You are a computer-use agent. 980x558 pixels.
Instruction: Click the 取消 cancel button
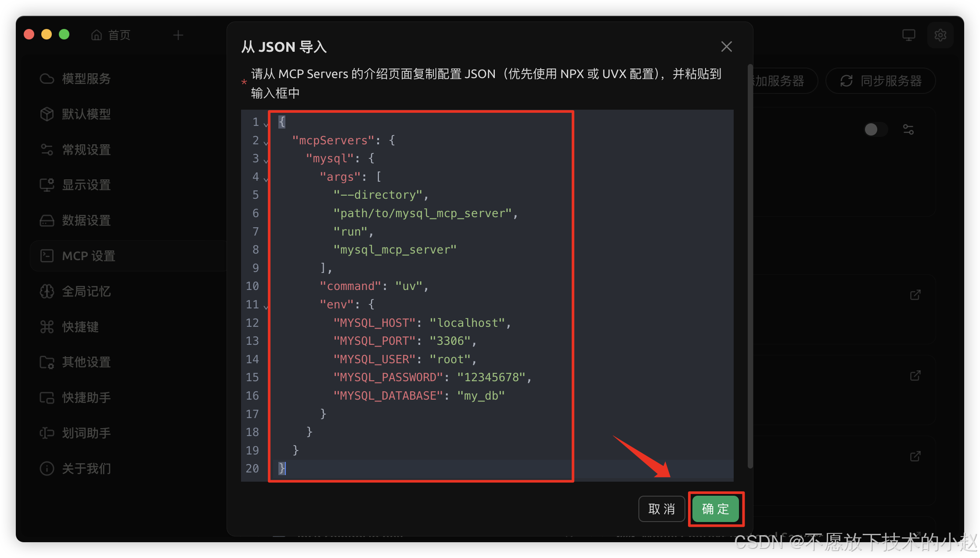click(662, 509)
